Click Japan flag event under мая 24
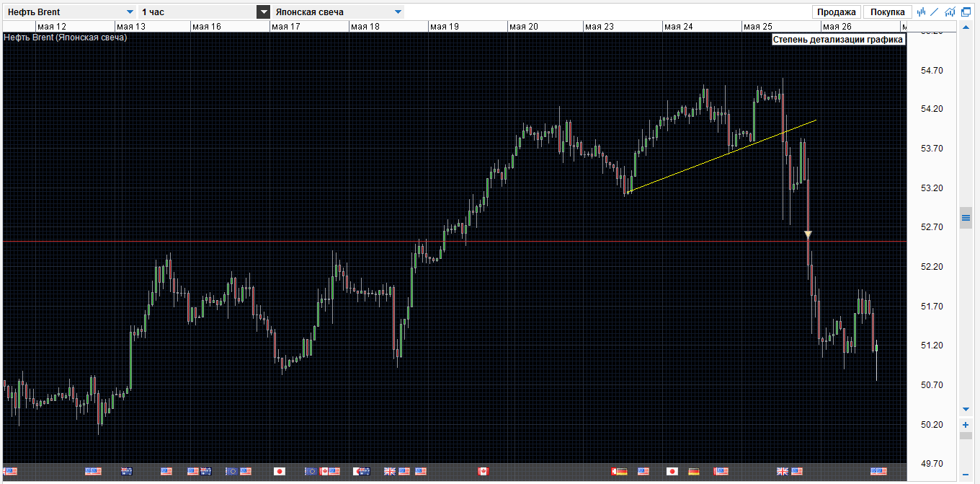Viewport: 980px width, 484px height. coord(672,471)
